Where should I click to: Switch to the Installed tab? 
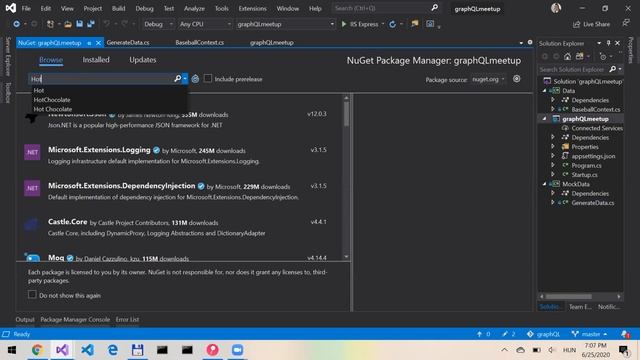point(96,60)
